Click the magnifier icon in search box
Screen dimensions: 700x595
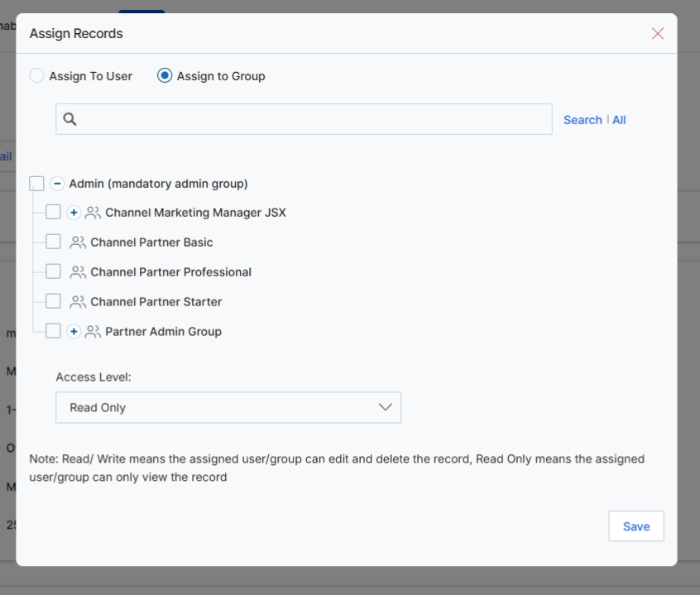[x=70, y=119]
